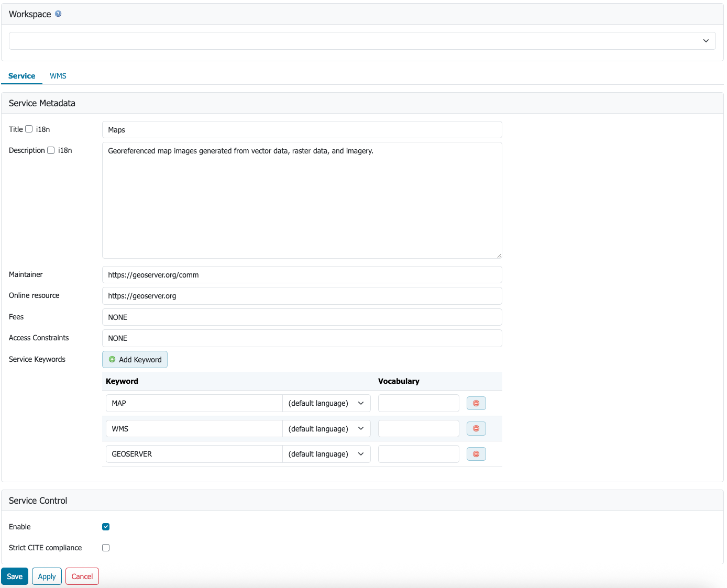
Task: Click the Service Control heading
Action: [38, 501]
